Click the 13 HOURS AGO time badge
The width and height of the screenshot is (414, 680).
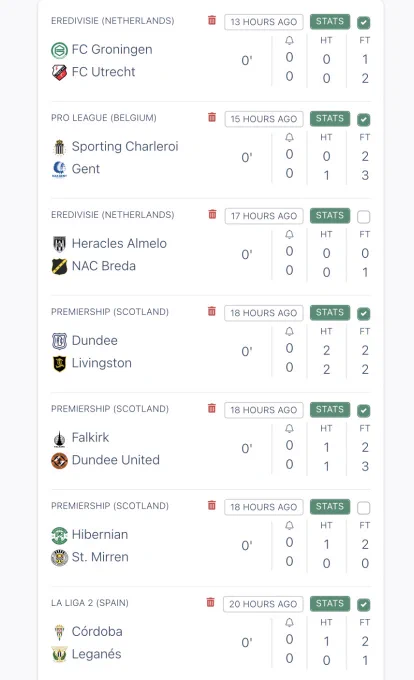264,22
